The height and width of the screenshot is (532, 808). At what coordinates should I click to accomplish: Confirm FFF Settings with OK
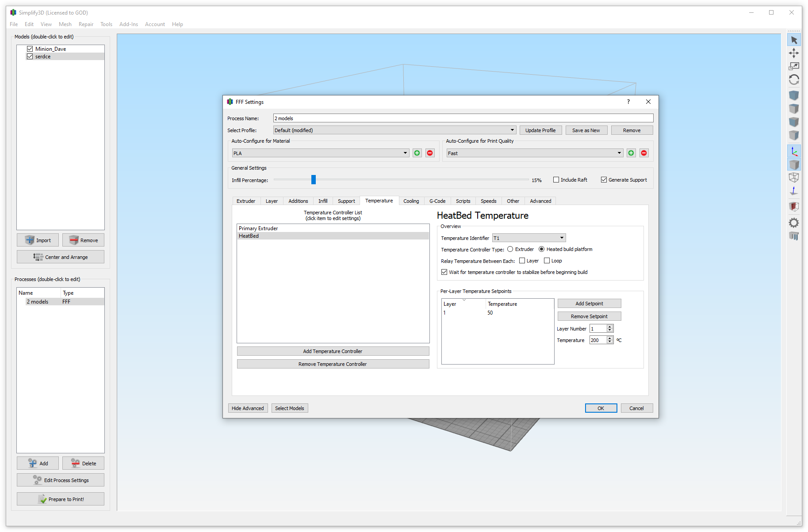[x=601, y=408]
